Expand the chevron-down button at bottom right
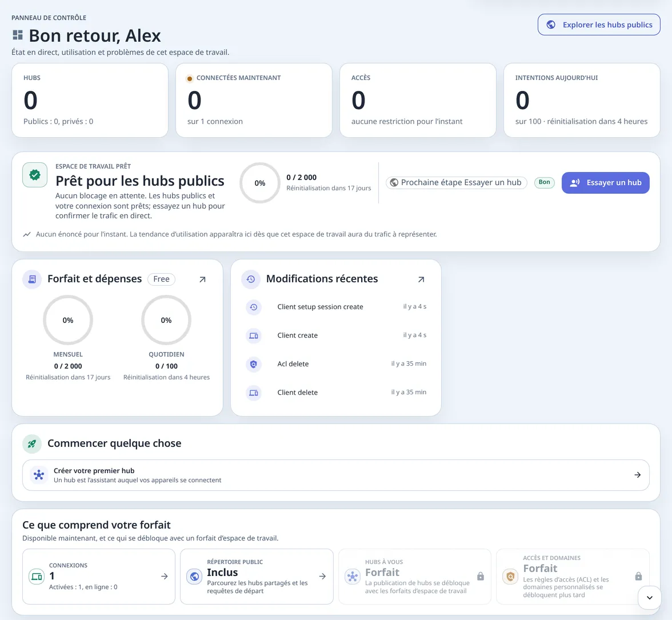This screenshot has height=620, width=672. pyautogui.click(x=649, y=598)
